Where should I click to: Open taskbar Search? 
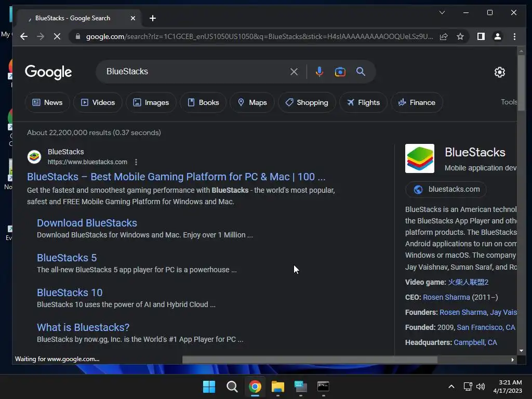click(232, 387)
